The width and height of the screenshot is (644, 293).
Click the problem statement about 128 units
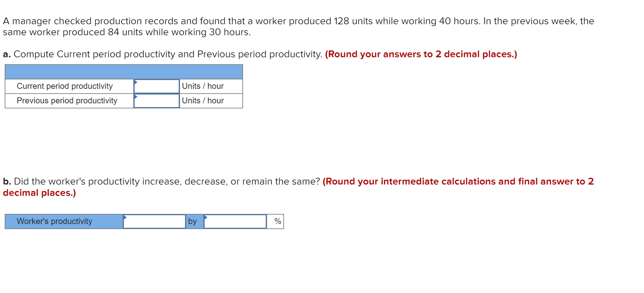(298, 26)
